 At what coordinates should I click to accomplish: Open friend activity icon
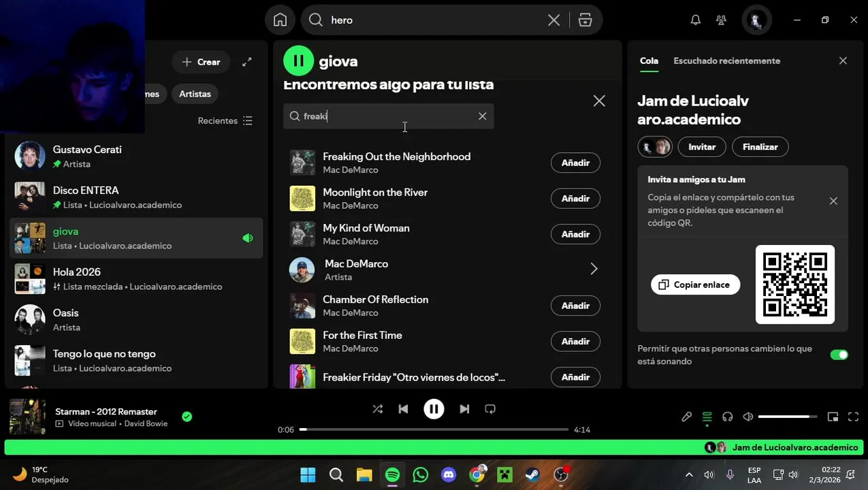pos(722,20)
